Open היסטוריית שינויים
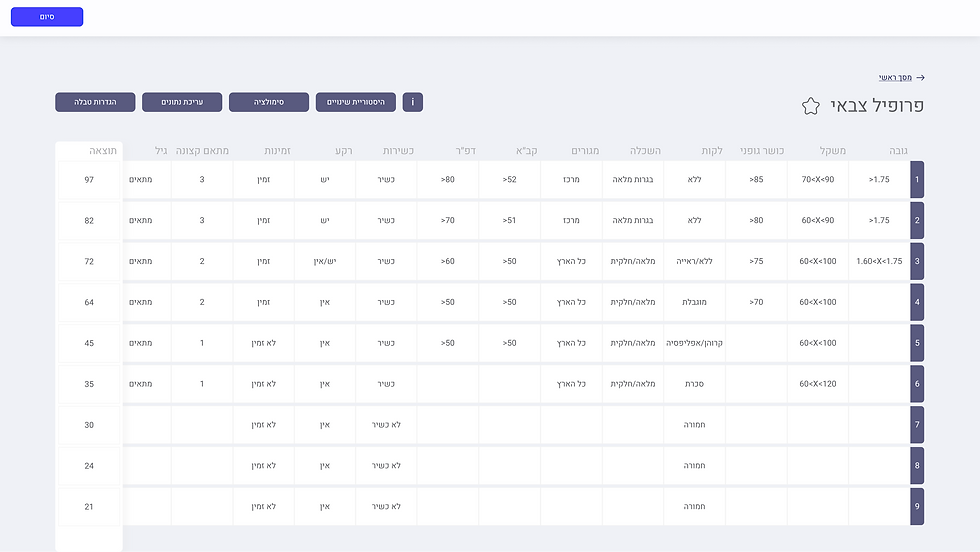Image resolution: width=980 pixels, height=552 pixels. pos(356,102)
